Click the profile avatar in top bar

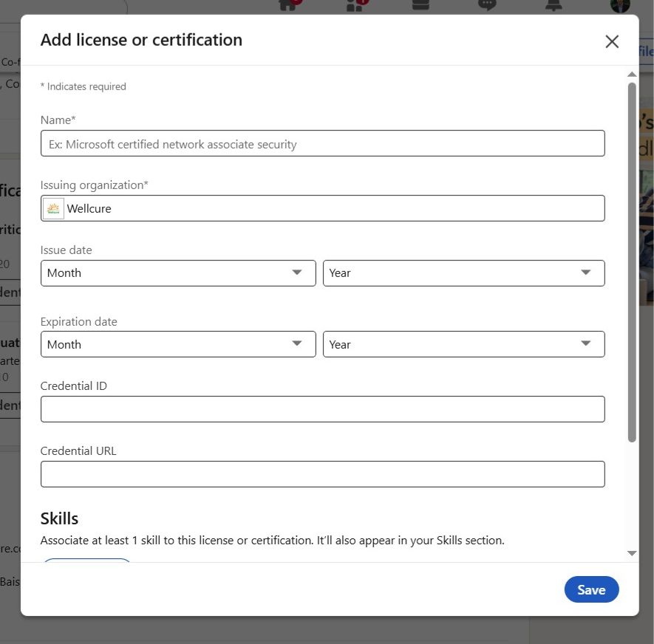[x=619, y=5]
